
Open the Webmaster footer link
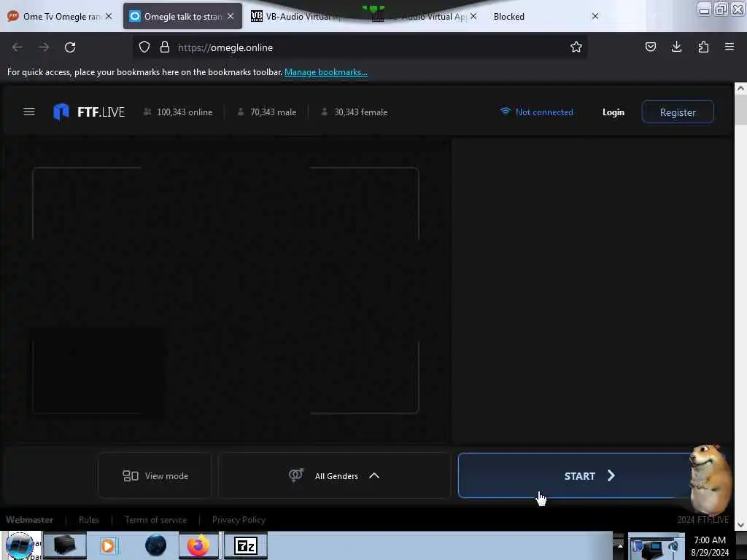[x=29, y=520]
